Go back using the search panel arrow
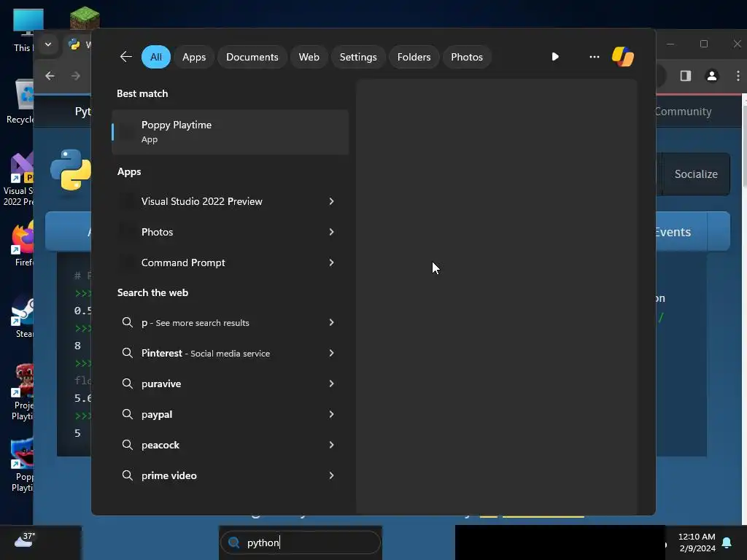This screenshot has width=747, height=560. [125, 57]
